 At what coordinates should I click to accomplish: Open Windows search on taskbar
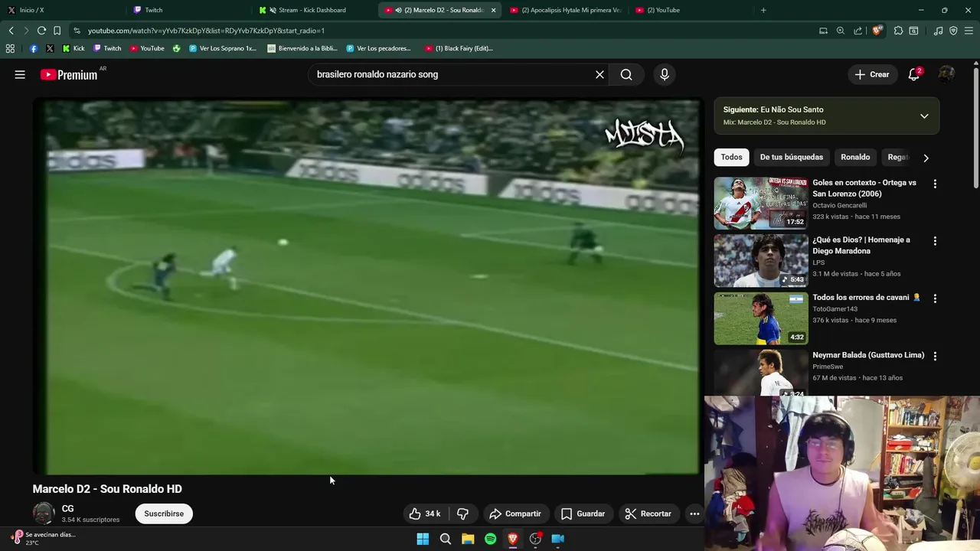point(445,539)
